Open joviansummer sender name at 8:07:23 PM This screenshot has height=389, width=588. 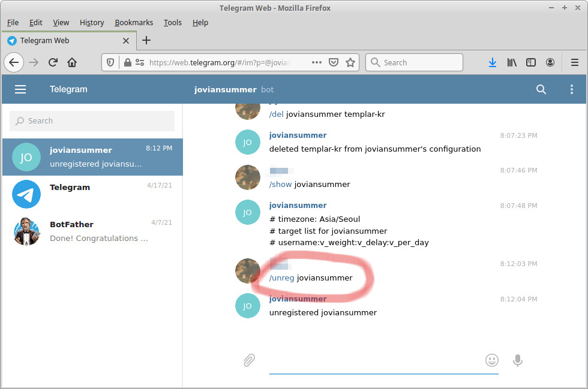tap(298, 135)
